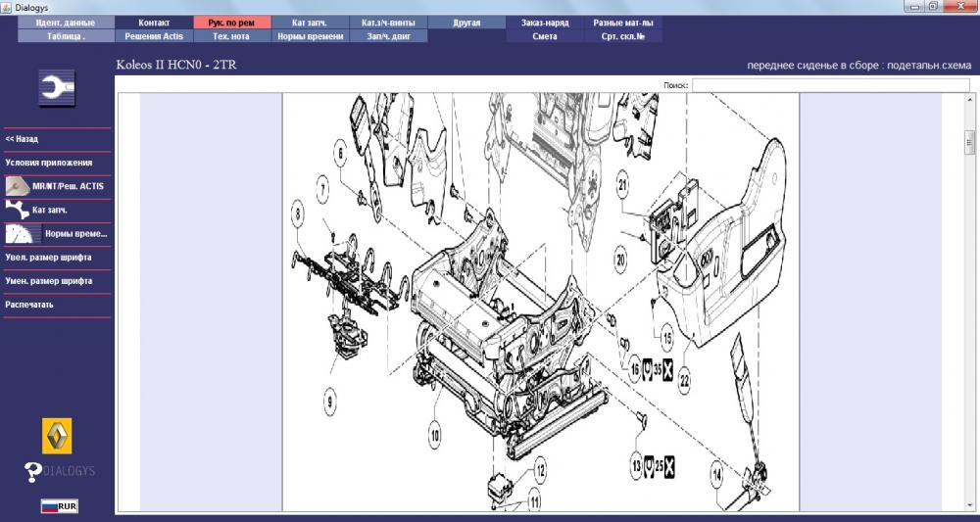
Task: Select part callout number 10
Action: [434, 435]
